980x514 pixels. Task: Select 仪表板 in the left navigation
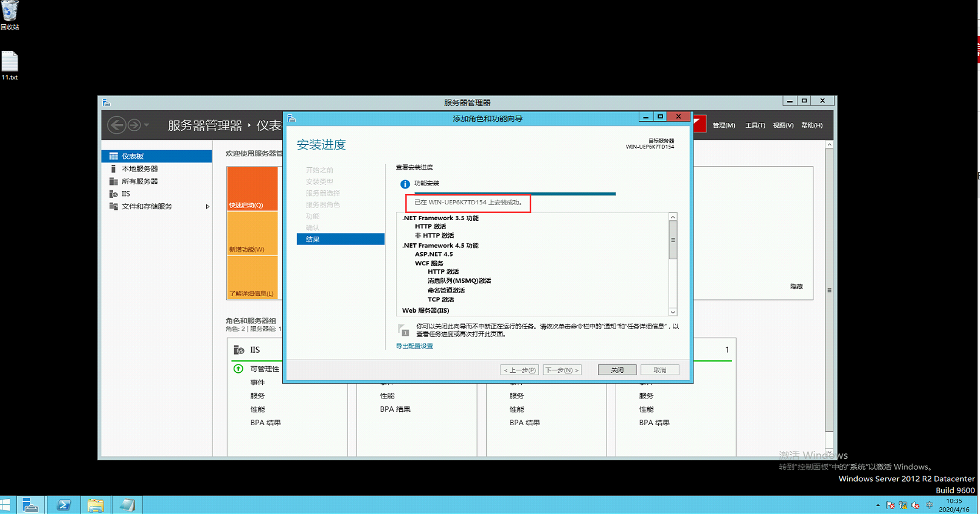coord(157,156)
